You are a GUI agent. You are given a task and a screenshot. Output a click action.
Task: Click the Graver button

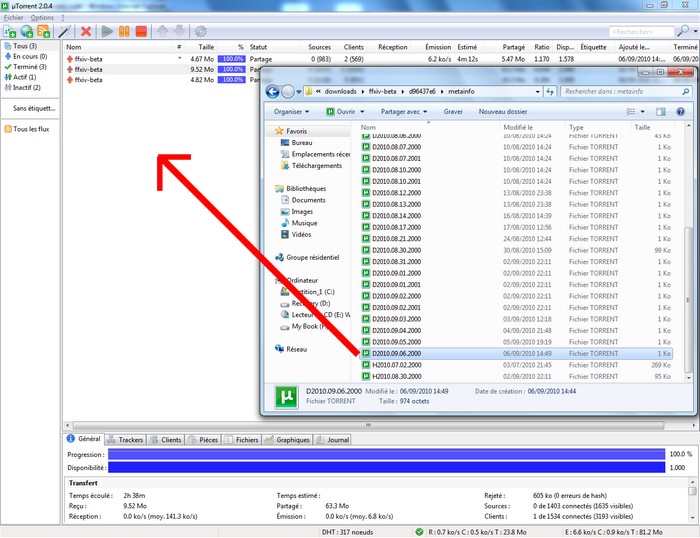click(x=453, y=112)
